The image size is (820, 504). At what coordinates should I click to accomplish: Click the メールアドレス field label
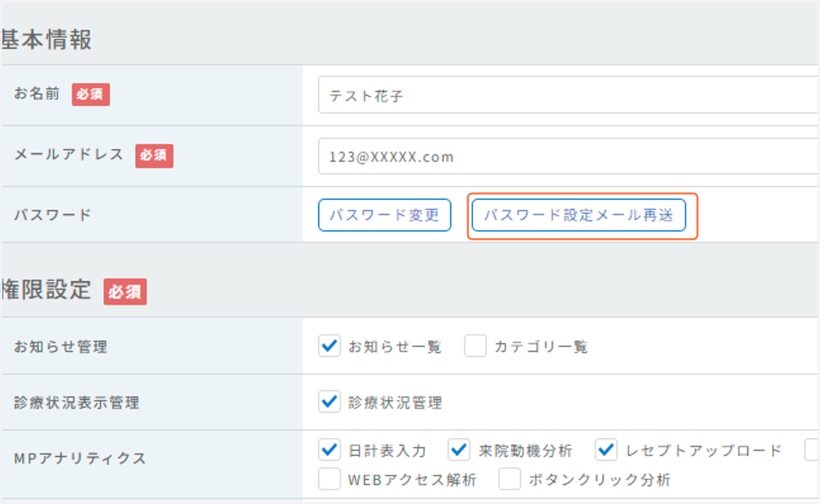click(69, 155)
